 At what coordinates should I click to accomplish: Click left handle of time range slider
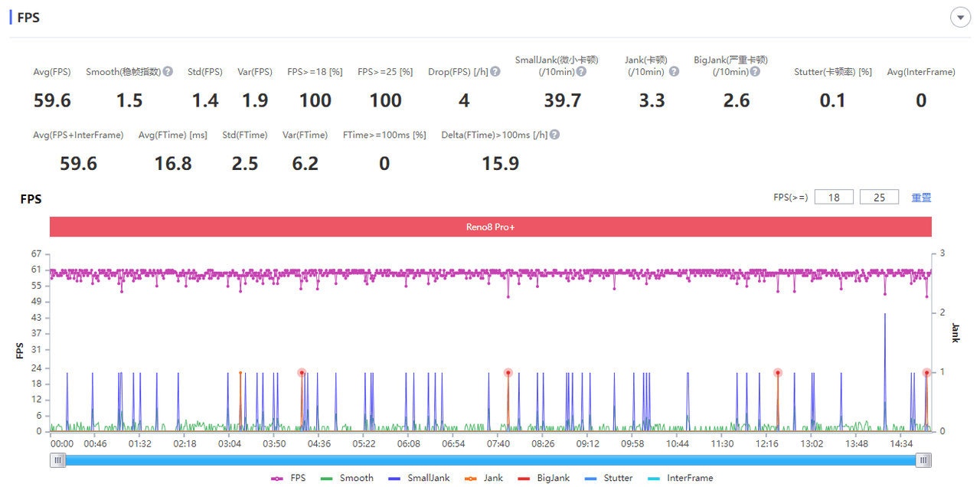(x=57, y=460)
